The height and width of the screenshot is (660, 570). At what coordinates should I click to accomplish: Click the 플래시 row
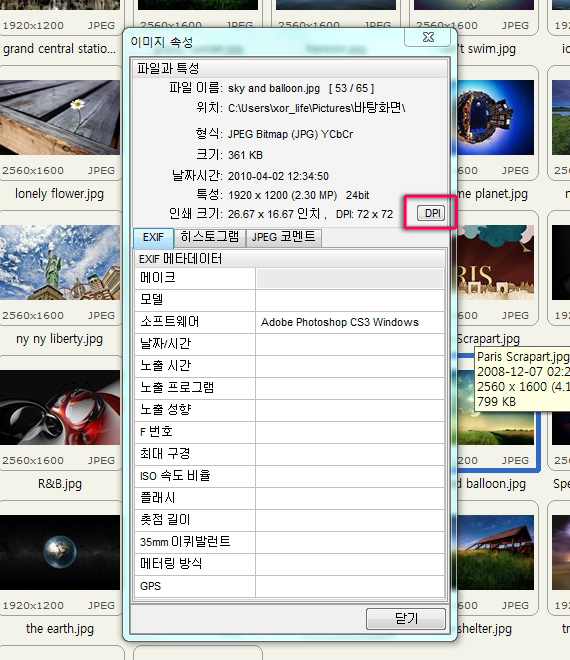click(290, 498)
